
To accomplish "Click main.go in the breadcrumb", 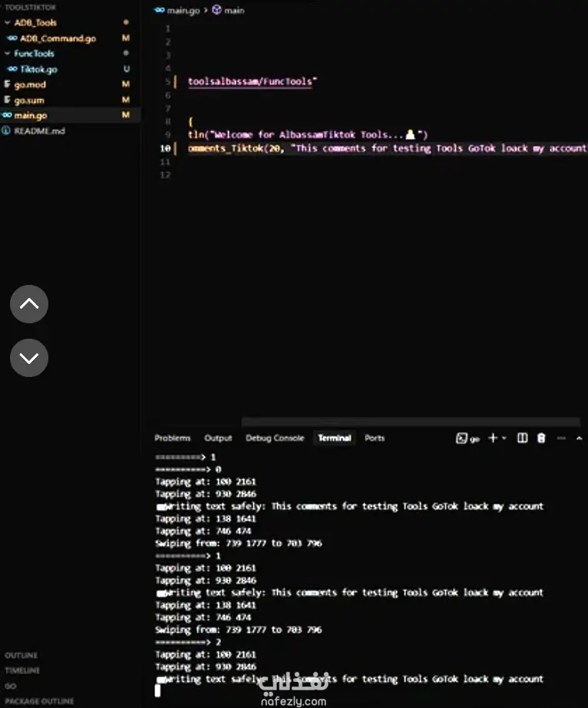I will click(183, 11).
